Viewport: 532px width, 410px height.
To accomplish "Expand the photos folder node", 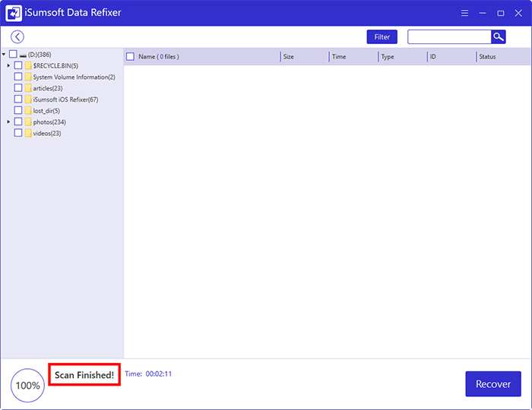I will point(8,121).
